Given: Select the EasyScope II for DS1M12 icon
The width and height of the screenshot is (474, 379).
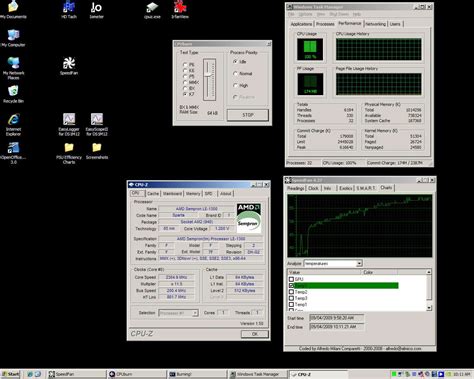Looking at the screenshot, I should tap(97, 124).
